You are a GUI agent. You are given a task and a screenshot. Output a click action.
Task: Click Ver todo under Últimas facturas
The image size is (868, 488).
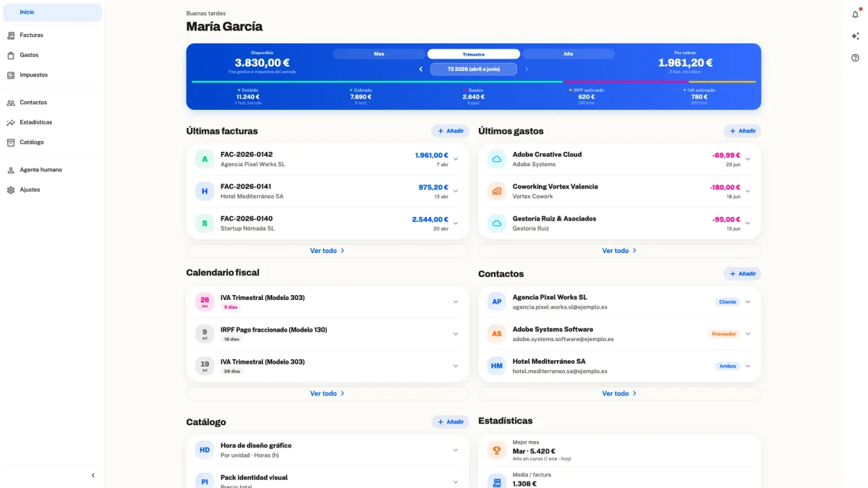pos(328,251)
